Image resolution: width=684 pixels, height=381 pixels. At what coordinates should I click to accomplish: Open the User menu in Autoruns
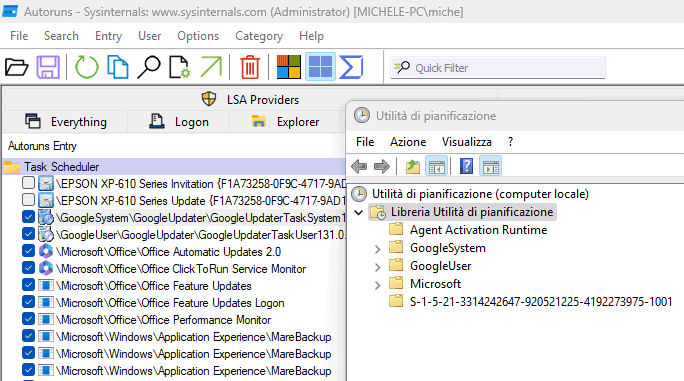point(150,36)
